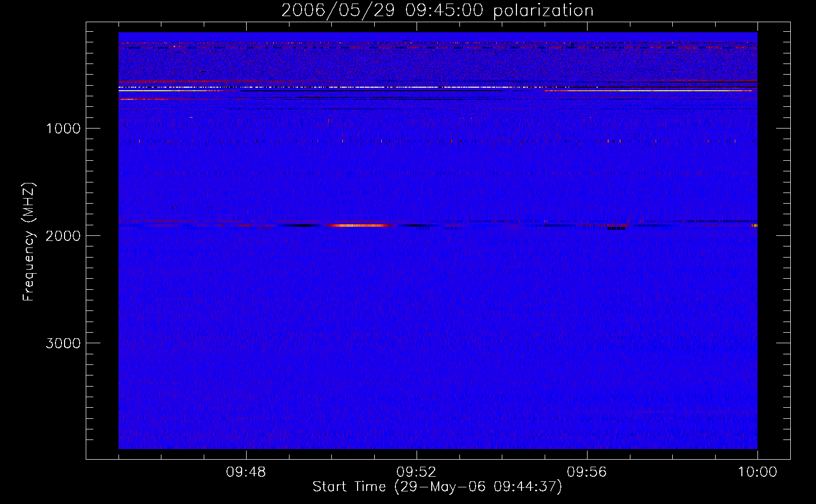The height and width of the screenshot is (504, 816).
Task: Select the 'Start Time (29-May-06 09:44:37)' label
Action: click(437, 487)
